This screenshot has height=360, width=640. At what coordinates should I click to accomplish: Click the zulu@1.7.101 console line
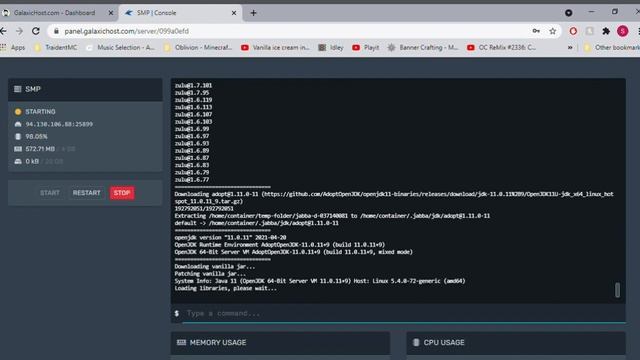193,85
